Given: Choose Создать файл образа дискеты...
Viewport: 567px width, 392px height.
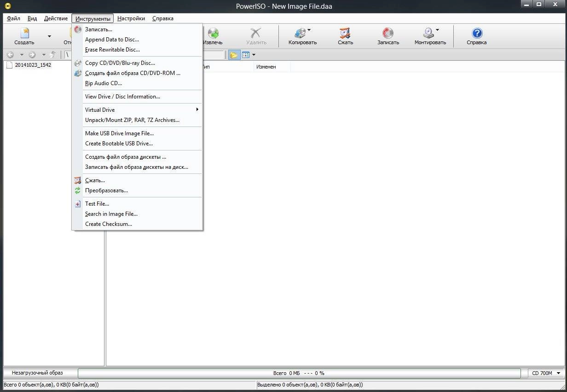Looking at the screenshot, I should [137, 157].
